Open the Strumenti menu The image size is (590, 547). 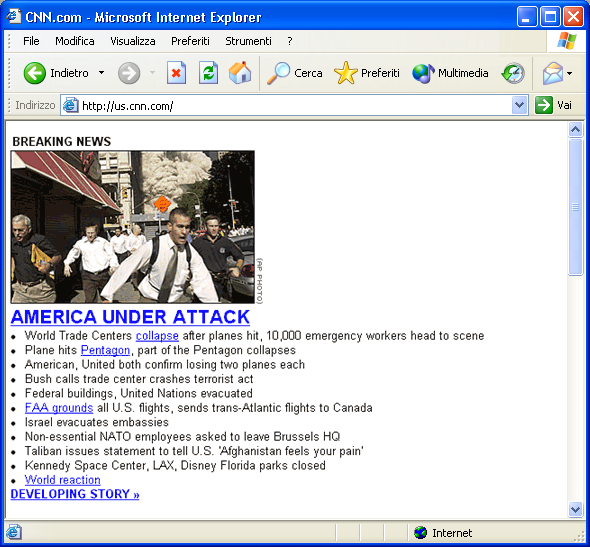tap(248, 41)
